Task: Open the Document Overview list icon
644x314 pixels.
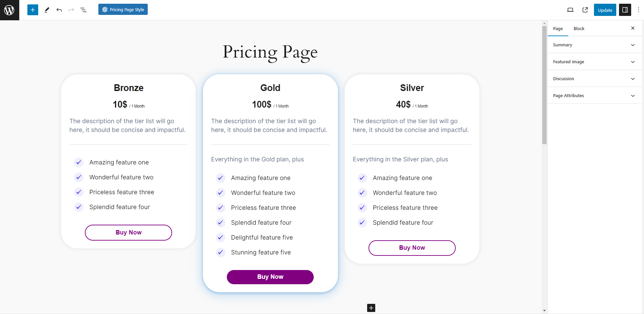Action: [x=84, y=10]
